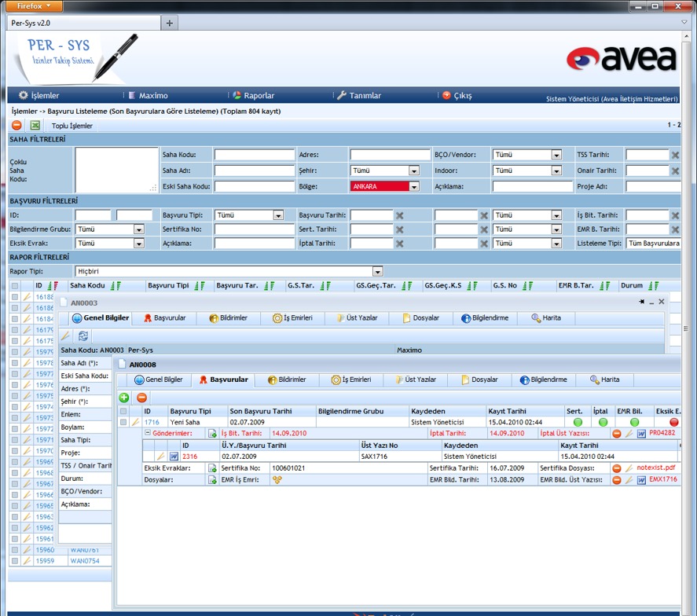The image size is (697, 616).
Task: Check the box for list row 15971
Action: (x=15, y=440)
